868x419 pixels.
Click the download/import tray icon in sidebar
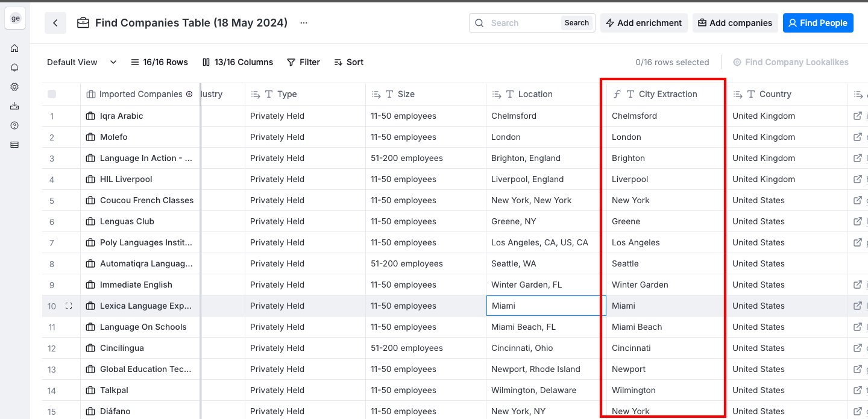14,106
